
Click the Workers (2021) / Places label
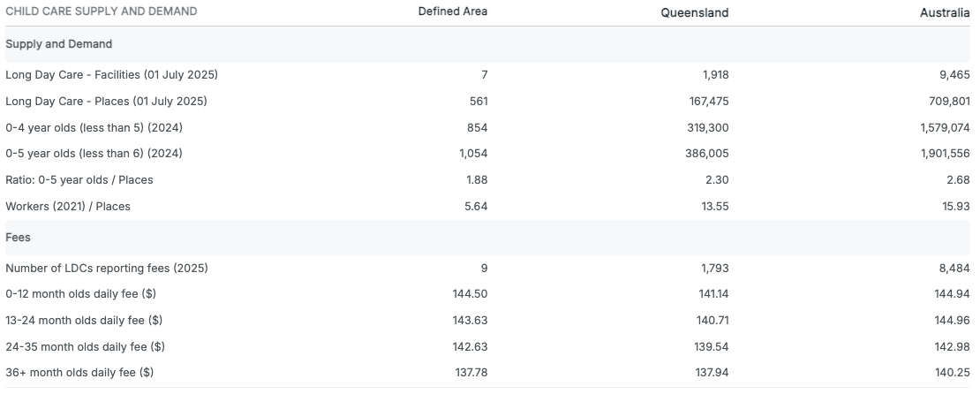tap(68, 207)
